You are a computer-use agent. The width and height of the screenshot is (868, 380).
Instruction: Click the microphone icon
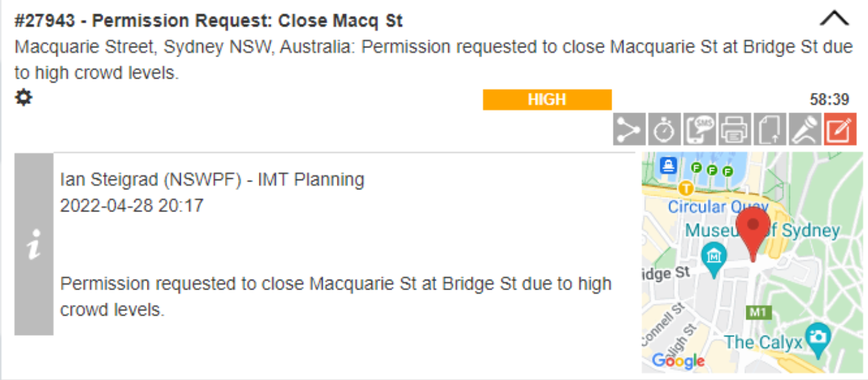click(x=805, y=130)
